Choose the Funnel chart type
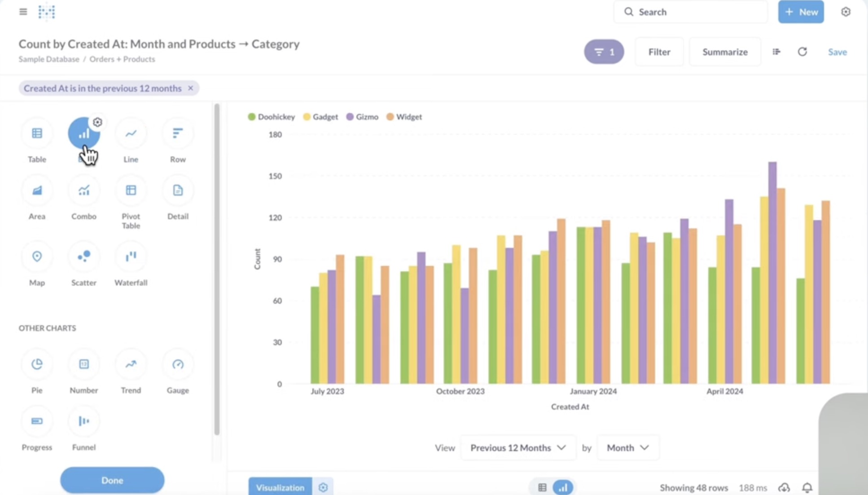Viewport: 868px width, 495px height. pyautogui.click(x=84, y=421)
